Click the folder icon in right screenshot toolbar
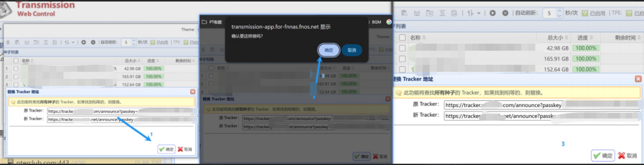 [x=429, y=13]
